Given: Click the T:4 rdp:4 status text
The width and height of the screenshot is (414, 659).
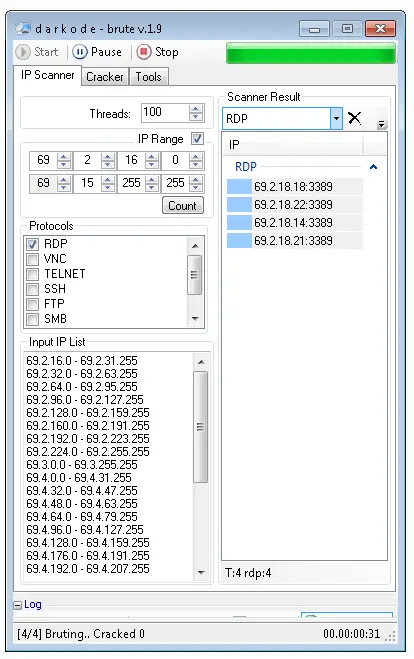Looking at the screenshot, I should [248, 573].
